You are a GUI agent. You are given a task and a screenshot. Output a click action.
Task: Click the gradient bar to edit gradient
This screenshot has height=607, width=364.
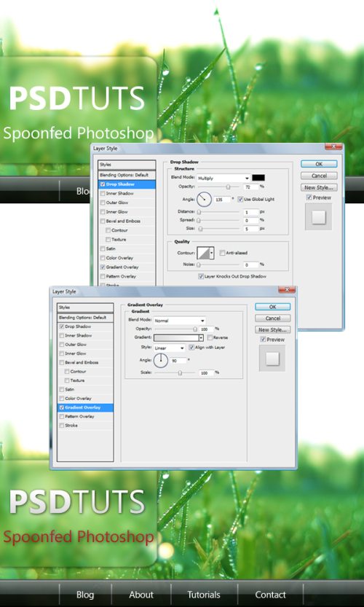coord(176,337)
